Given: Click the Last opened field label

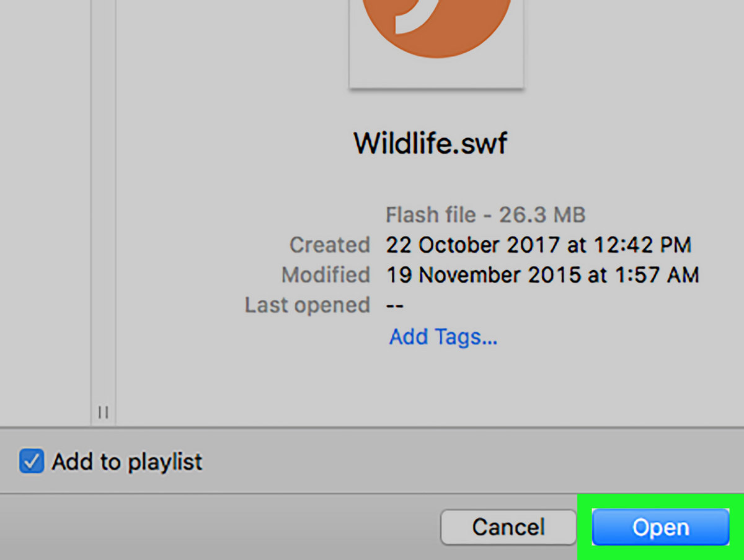Looking at the screenshot, I should tap(307, 305).
